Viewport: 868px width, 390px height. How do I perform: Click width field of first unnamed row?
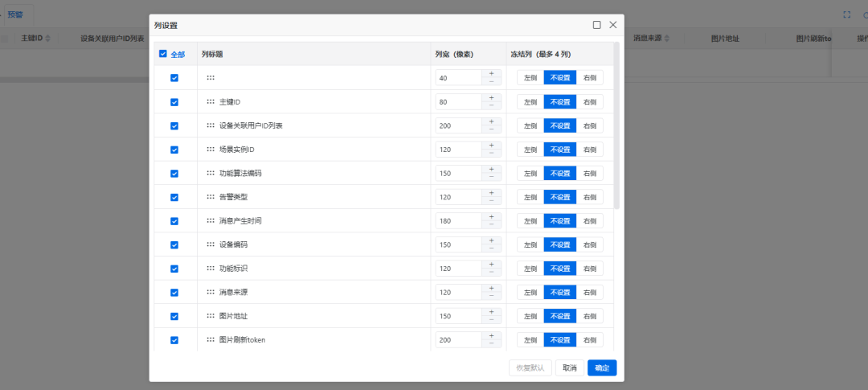pyautogui.click(x=458, y=78)
